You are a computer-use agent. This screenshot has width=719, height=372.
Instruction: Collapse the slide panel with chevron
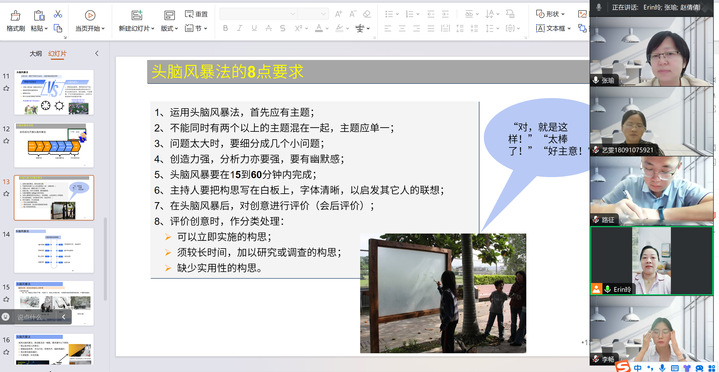pos(97,54)
